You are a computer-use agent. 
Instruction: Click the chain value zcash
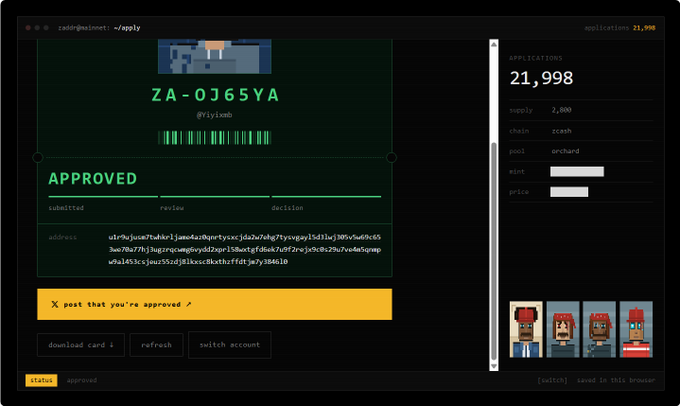click(561, 131)
